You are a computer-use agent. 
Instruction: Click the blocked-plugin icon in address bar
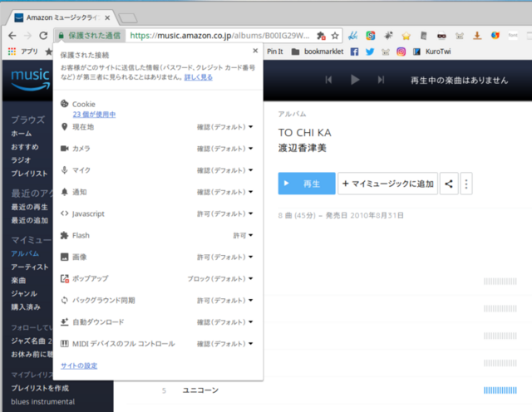[321, 36]
